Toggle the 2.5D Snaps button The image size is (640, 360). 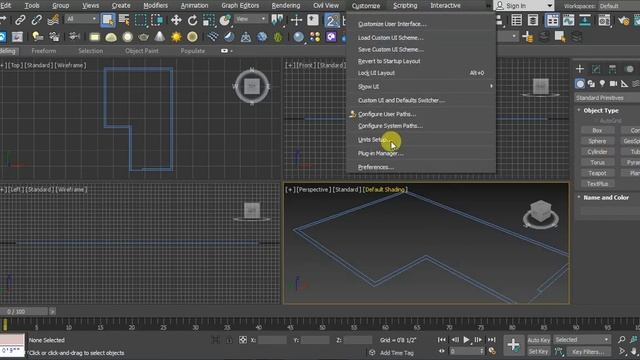click(x=332, y=20)
